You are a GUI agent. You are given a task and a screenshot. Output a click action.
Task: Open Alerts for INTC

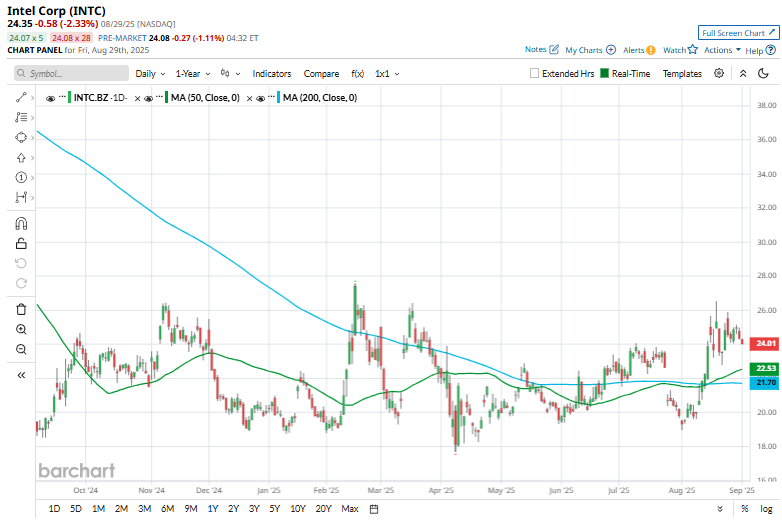(x=639, y=50)
